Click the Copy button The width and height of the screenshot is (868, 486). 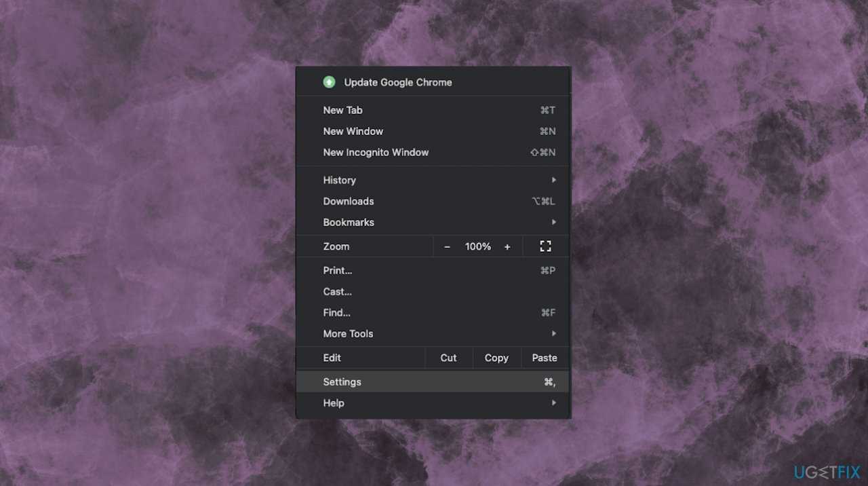(496, 358)
